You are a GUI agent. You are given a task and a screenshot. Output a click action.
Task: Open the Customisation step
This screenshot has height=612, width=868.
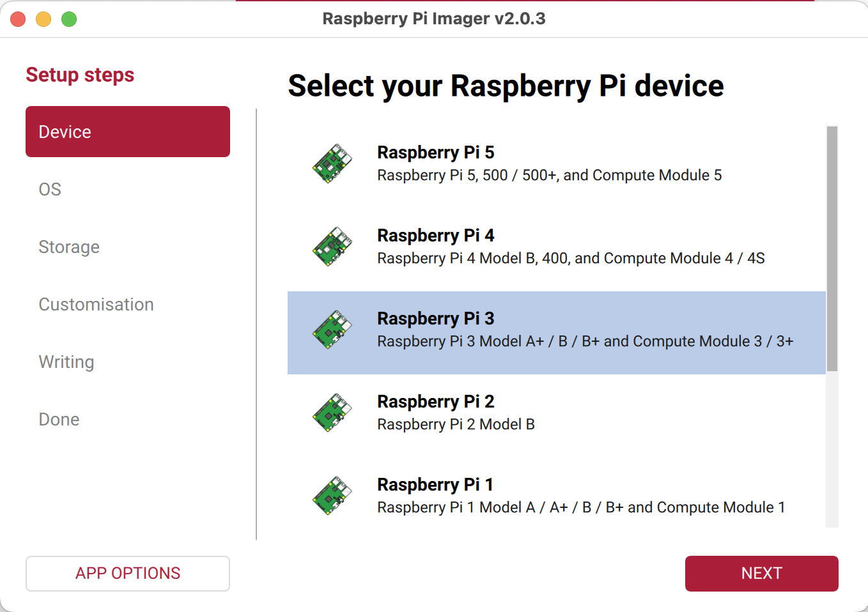[96, 304]
